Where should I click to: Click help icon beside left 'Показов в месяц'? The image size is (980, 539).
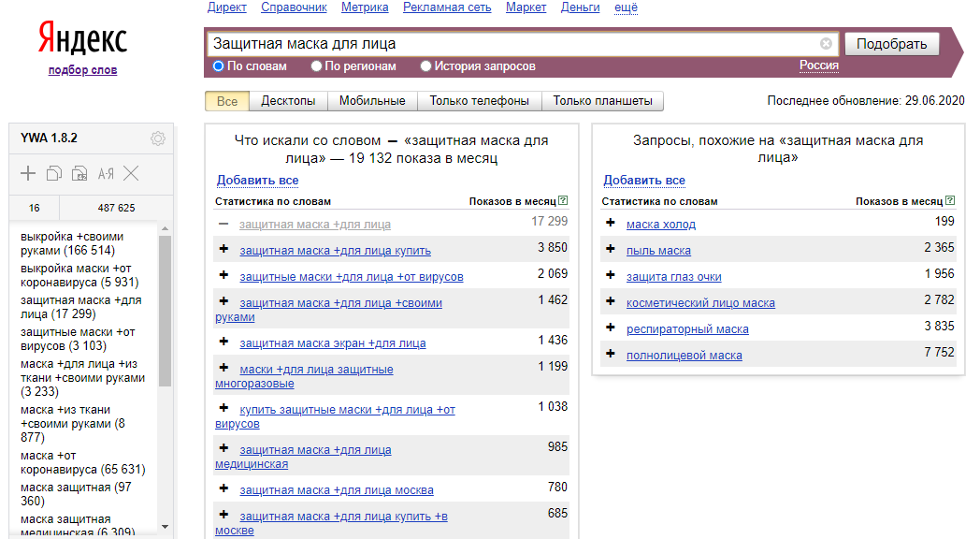pyautogui.click(x=563, y=201)
